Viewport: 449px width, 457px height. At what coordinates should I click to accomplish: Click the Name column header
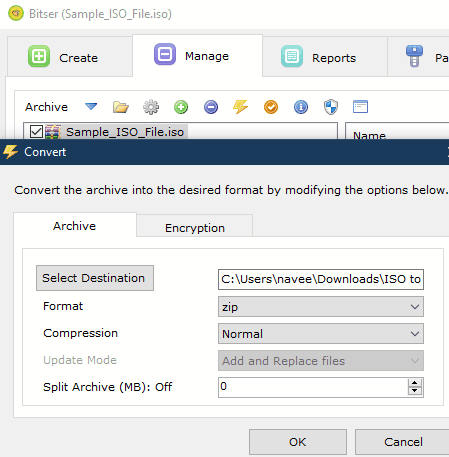369,135
